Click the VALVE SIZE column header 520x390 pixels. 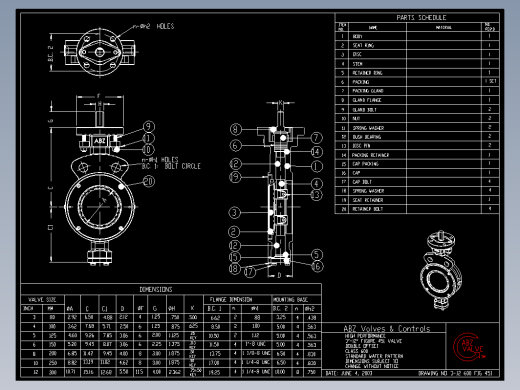tap(42, 299)
